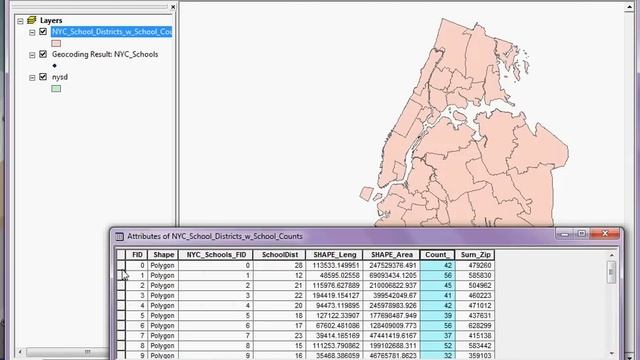
Task: Toggle Geocoding Result: NYC_Schools layer visibility
Action: click(x=43, y=54)
